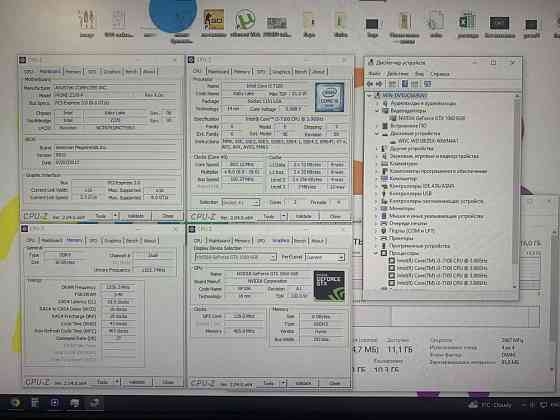Open the Perf Level dropdown in CPU-Z

325,257
